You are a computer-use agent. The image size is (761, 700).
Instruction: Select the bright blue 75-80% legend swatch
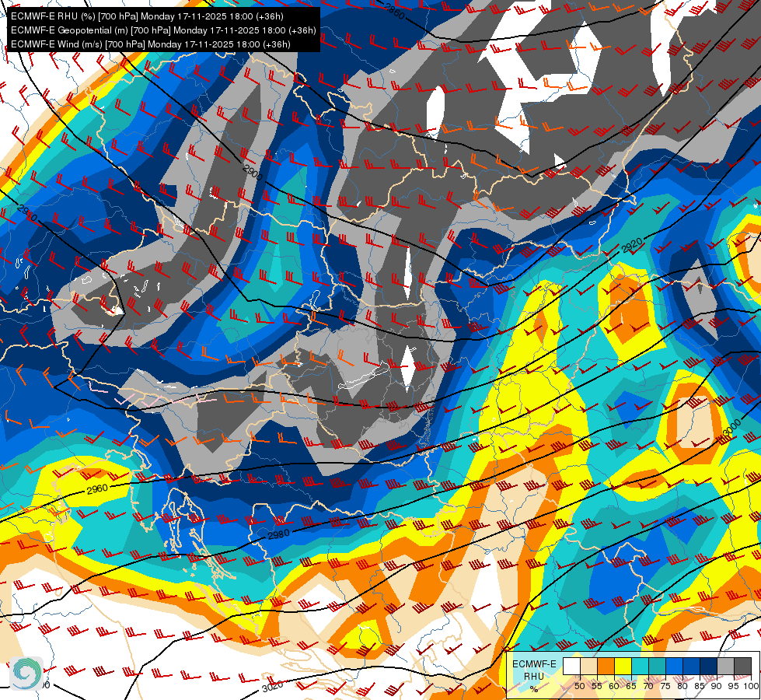(674, 666)
